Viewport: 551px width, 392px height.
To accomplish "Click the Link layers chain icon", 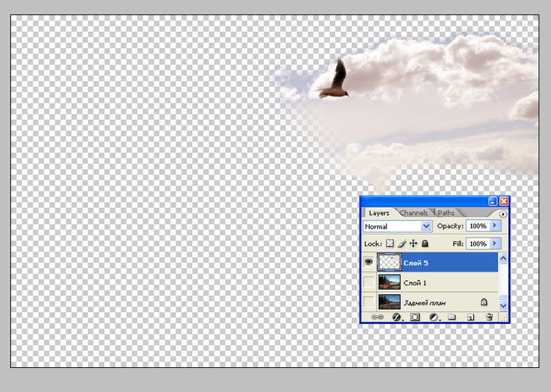I will (x=377, y=317).
